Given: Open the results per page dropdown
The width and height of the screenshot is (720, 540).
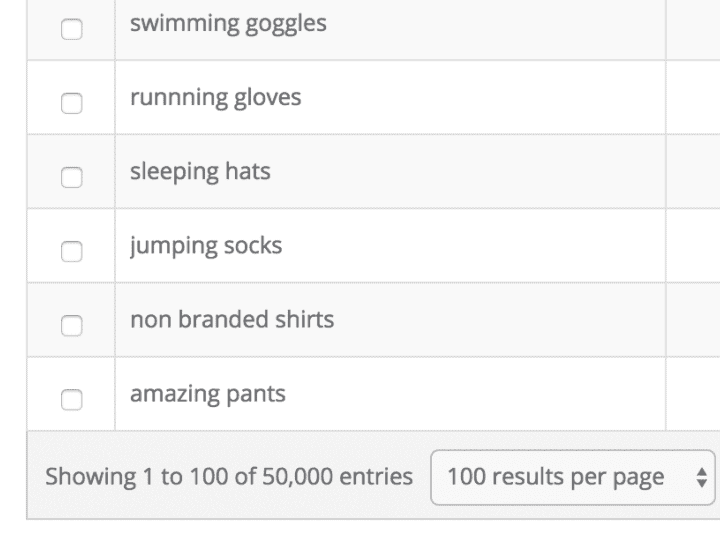Looking at the screenshot, I should pyautogui.click(x=573, y=477).
